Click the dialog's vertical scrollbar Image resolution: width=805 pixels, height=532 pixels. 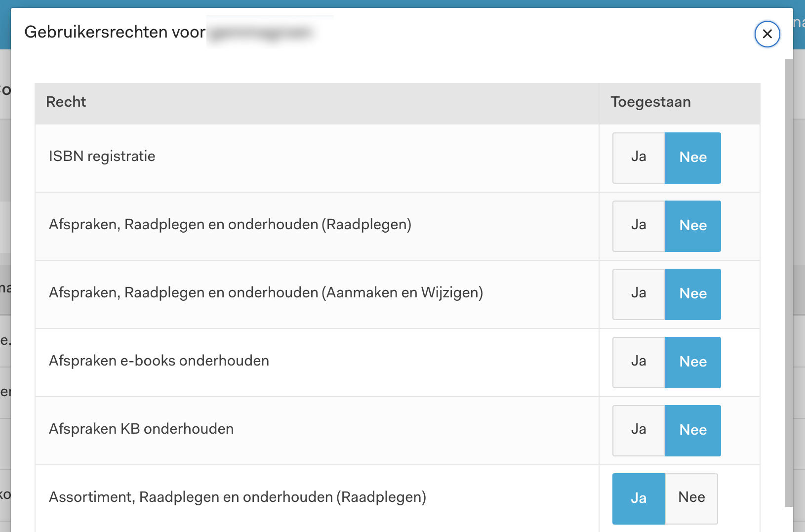[x=789, y=282]
